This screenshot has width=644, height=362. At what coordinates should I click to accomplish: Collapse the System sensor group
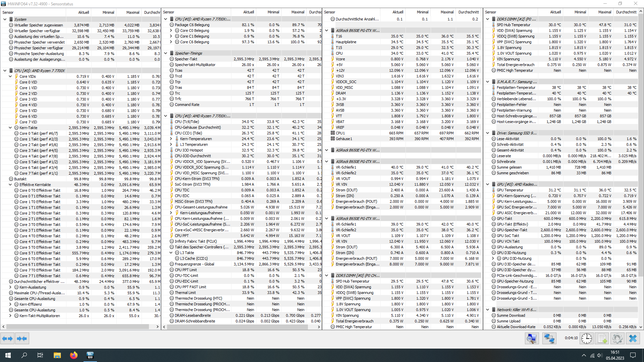click(5, 19)
